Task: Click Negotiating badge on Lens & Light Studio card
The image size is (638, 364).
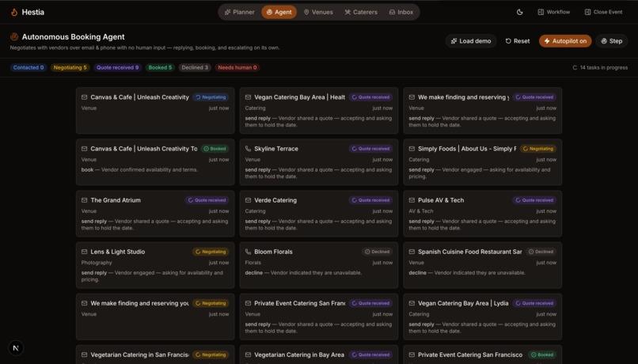Action: pyautogui.click(x=211, y=252)
